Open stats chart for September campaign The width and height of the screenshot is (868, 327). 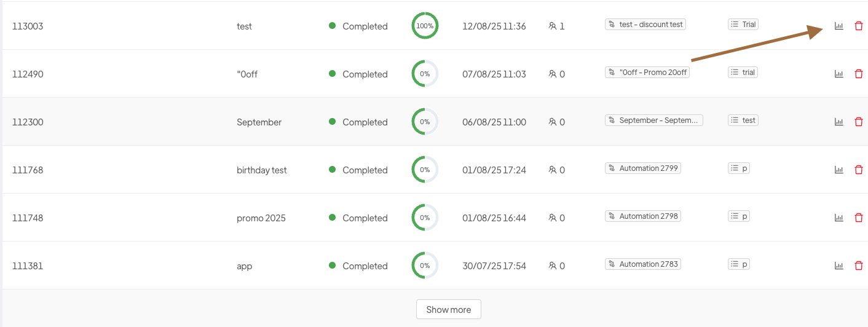pos(838,122)
